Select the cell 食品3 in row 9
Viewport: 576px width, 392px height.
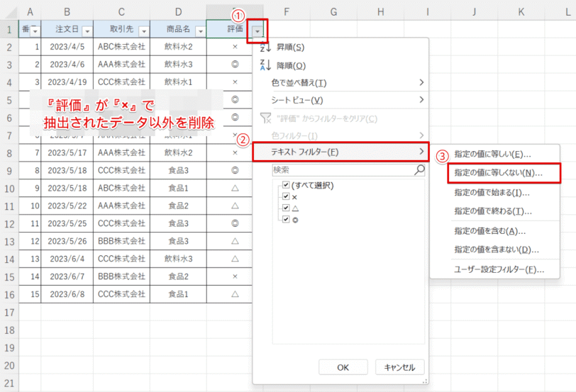(x=178, y=170)
